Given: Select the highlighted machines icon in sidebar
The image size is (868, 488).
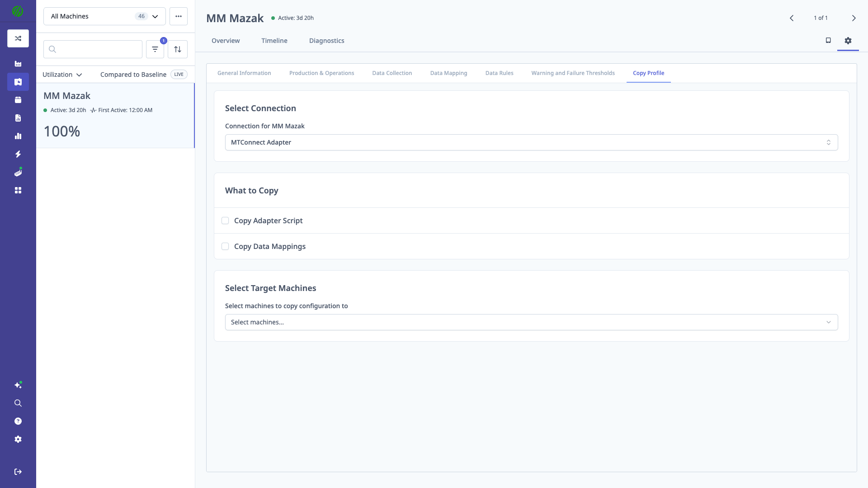Looking at the screenshot, I should [18, 82].
